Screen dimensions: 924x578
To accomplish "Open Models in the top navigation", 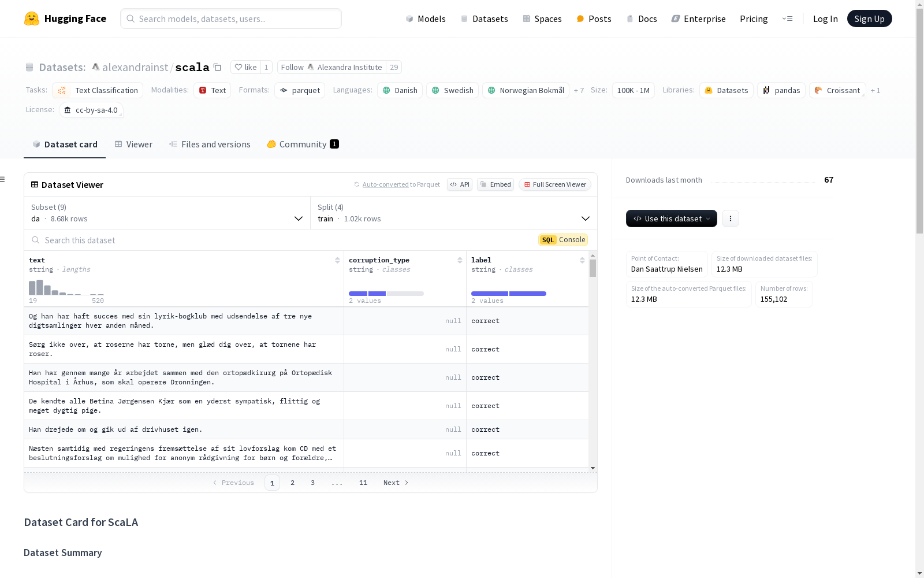I will pyautogui.click(x=426, y=18).
